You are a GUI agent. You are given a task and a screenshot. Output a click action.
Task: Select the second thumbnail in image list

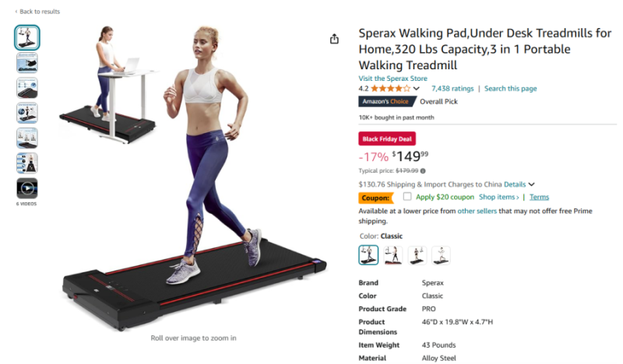[x=27, y=63]
